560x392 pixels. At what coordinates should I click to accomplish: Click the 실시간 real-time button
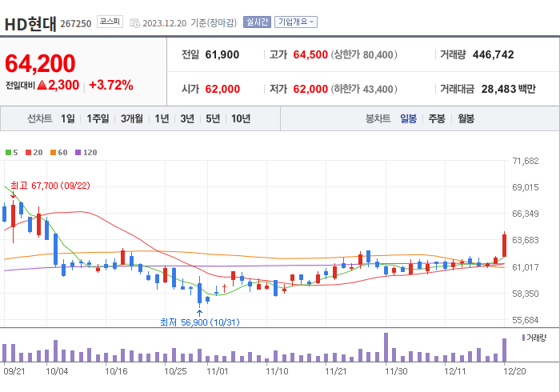(257, 22)
